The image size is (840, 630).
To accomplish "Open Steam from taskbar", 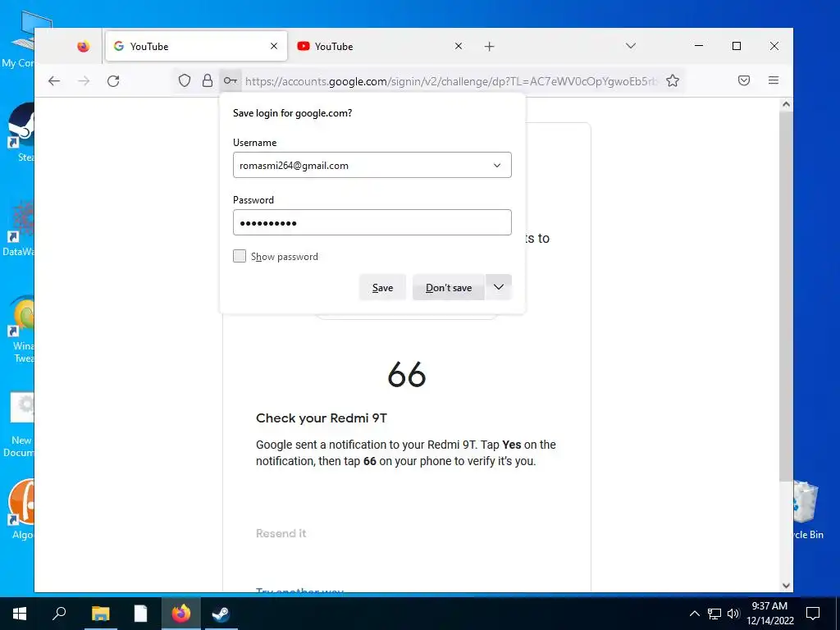I will (221, 614).
